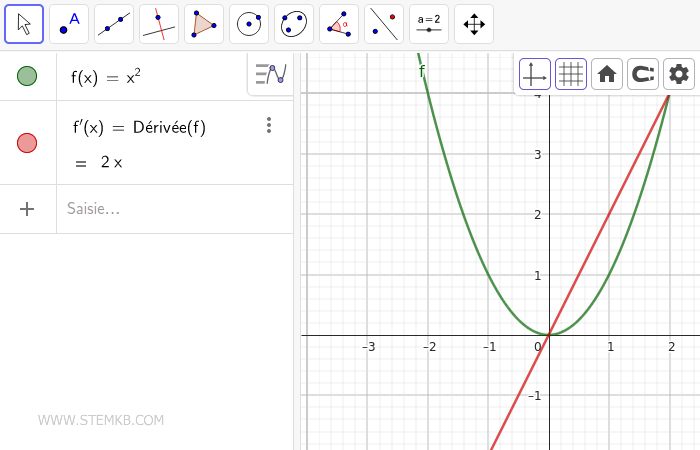Select the Angle tool
This screenshot has height=450, width=700.
point(339,24)
